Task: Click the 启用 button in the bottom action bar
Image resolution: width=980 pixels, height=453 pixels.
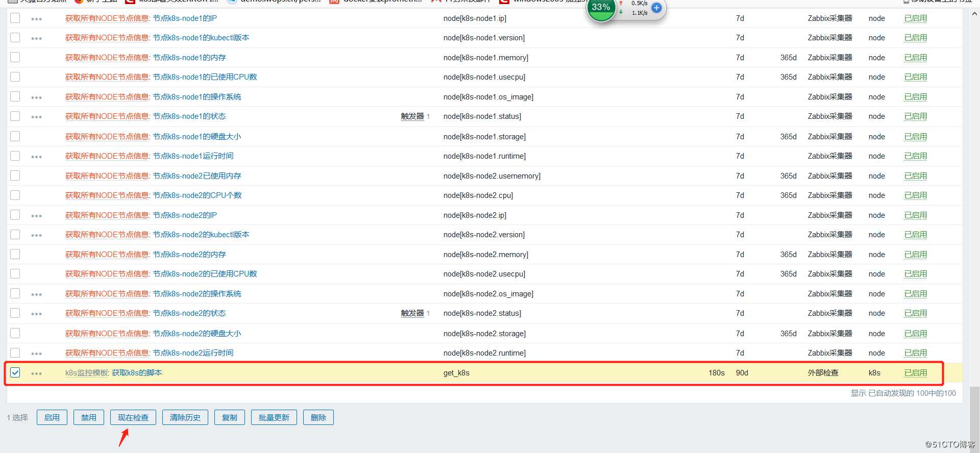Action: 52,417
